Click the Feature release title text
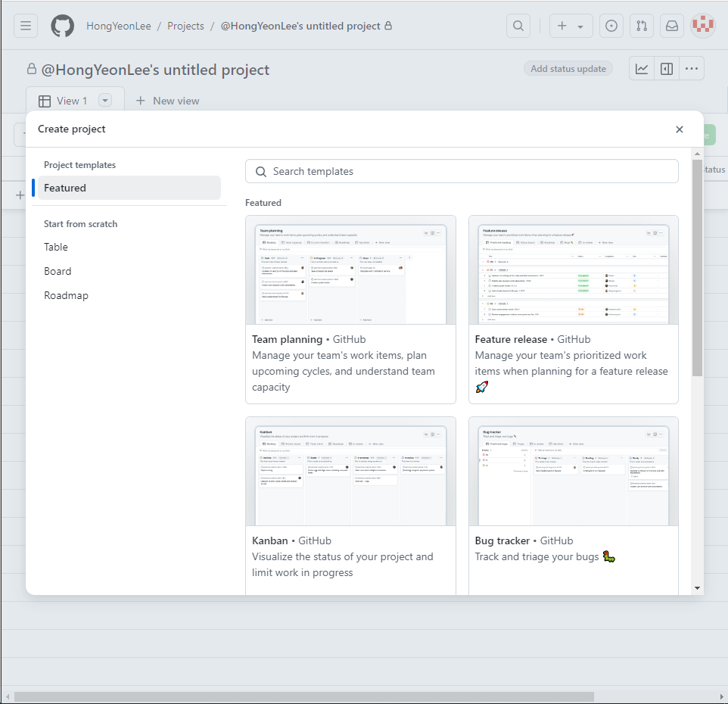This screenshot has width=728, height=704. pyautogui.click(x=511, y=339)
